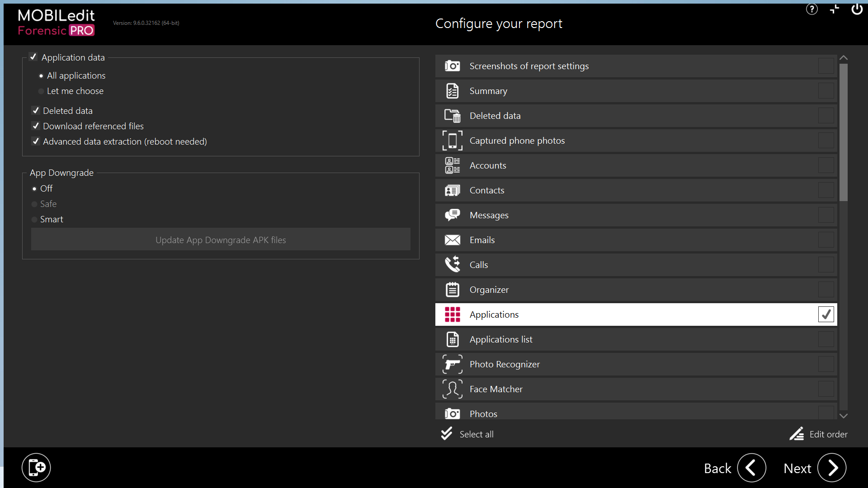
Task: Uncheck the Deleted data checkbox
Action: [x=36, y=111]
